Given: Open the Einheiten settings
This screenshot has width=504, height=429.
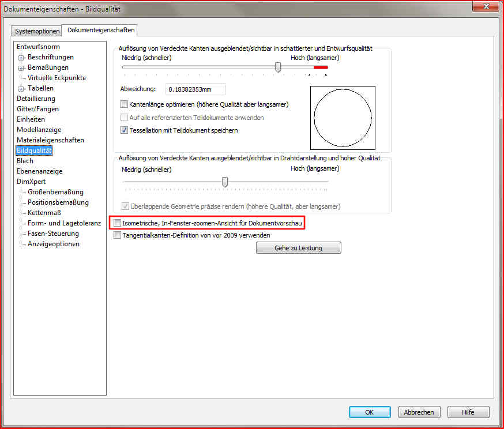Looking at the screenshot, I should tap(31, 119).
